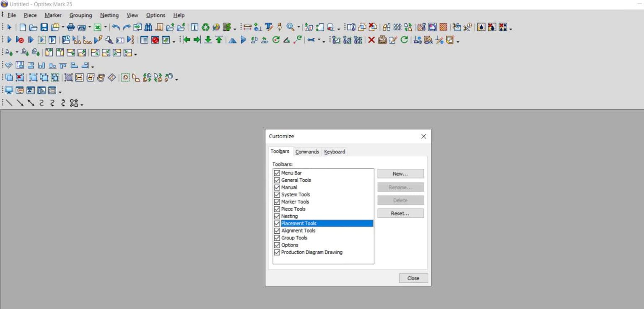
Task: Click the Reset... button
Action: coord(400,214)
